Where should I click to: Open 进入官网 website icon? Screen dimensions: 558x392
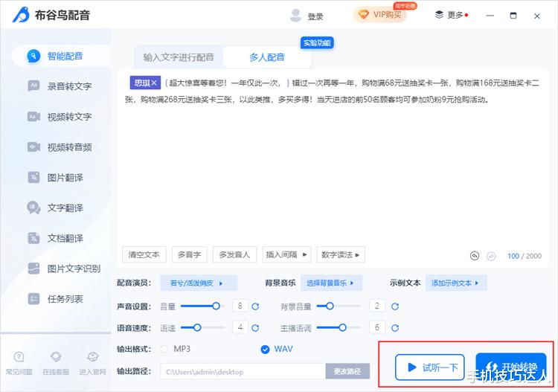tap(92, 357)
